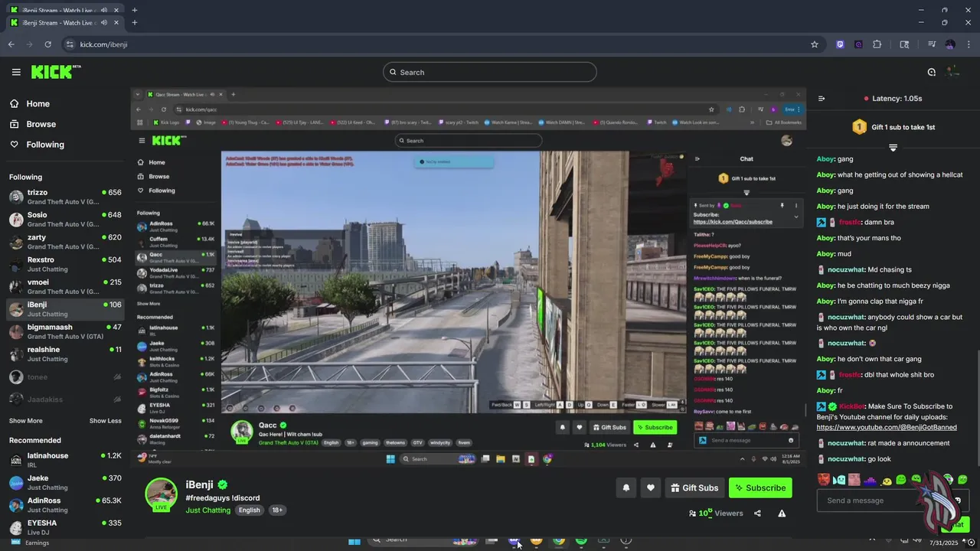The height and width of the screenshot is (551, 980).
Task: Click the 18+ tag under iBenji
Action: (x=277, y=510)
